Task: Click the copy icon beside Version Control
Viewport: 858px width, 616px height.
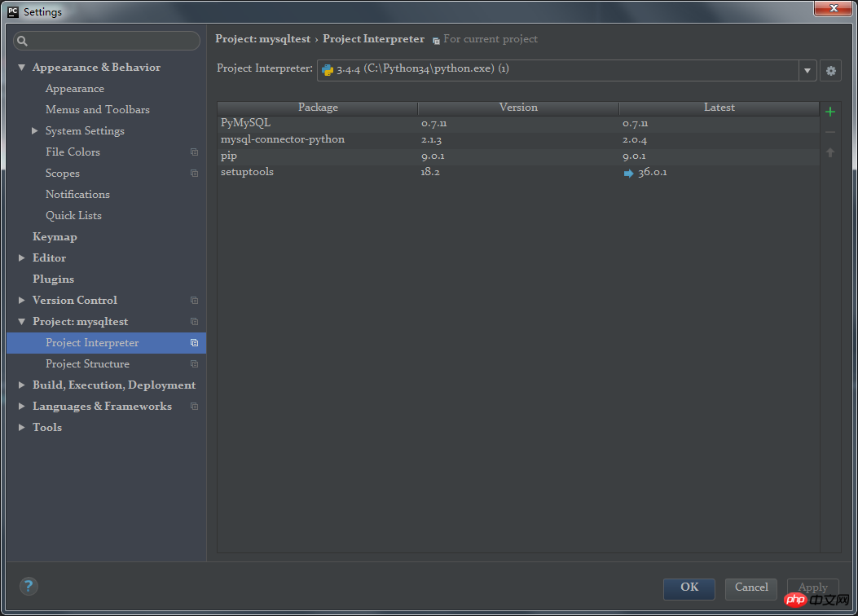Action: pyautogui.click(x=194, y=301)
